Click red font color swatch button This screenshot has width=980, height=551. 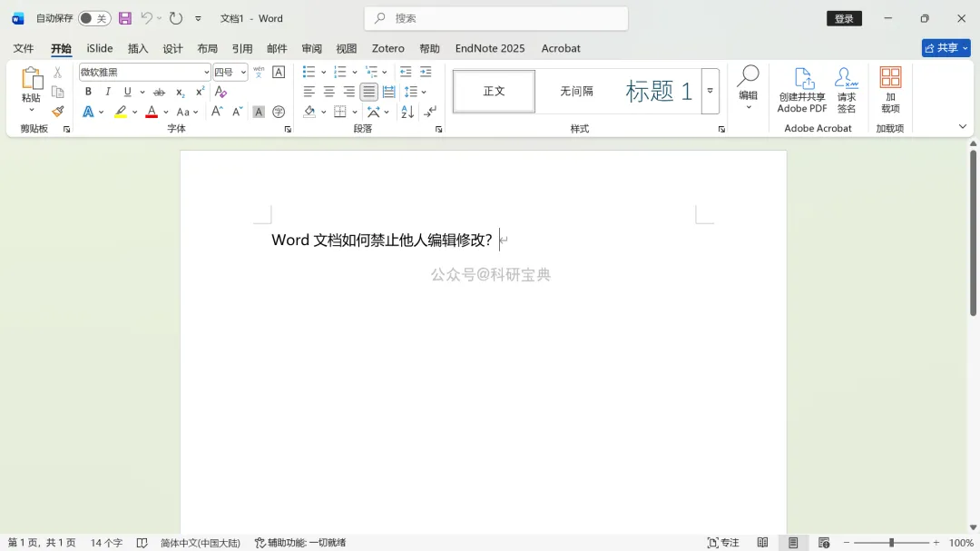pos(152,112)
